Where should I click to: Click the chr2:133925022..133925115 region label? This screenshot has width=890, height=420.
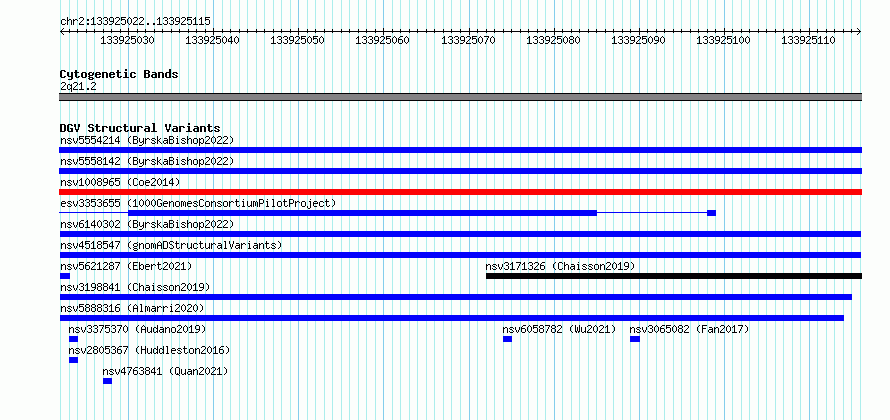[x=135, y=21]
